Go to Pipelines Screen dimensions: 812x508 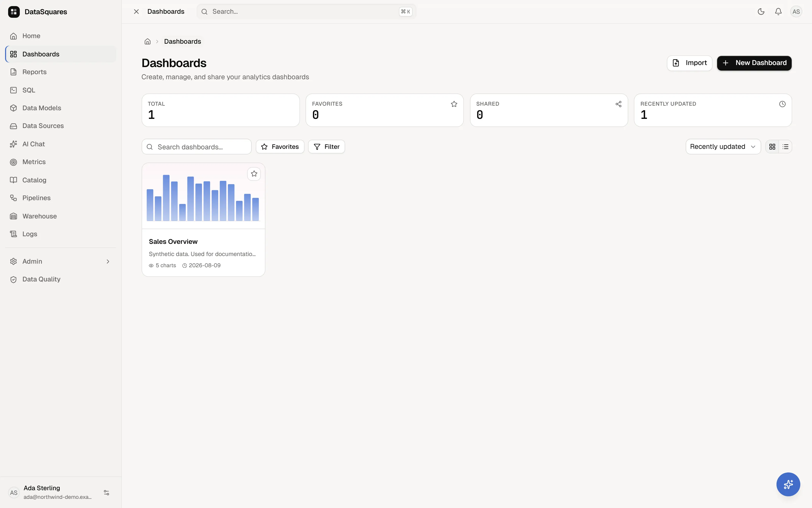coord(60,198)
